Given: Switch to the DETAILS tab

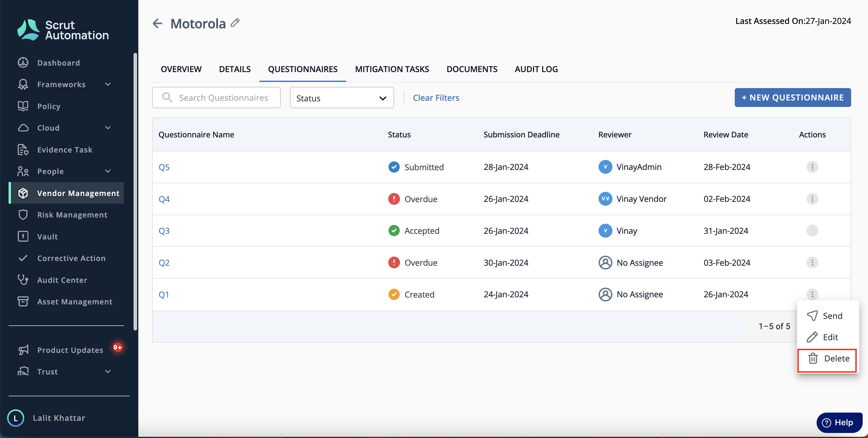Looking at the screenshot, I should click(235, 69).
